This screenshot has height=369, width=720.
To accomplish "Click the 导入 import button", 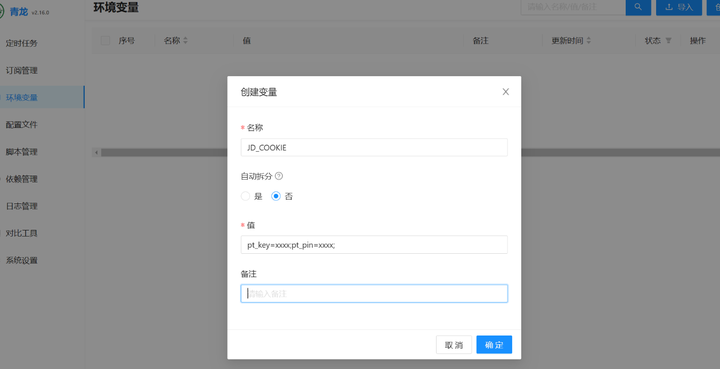I will coord(679,7).
